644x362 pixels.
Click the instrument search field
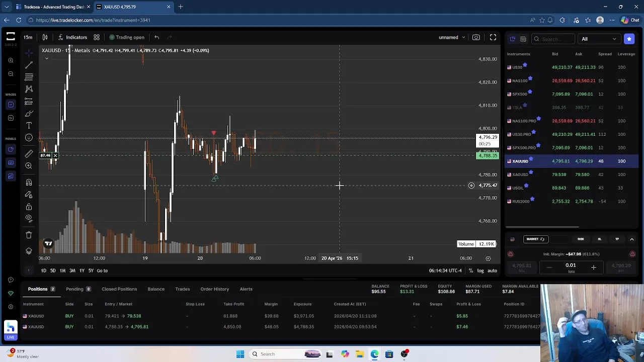coord(553,39)
